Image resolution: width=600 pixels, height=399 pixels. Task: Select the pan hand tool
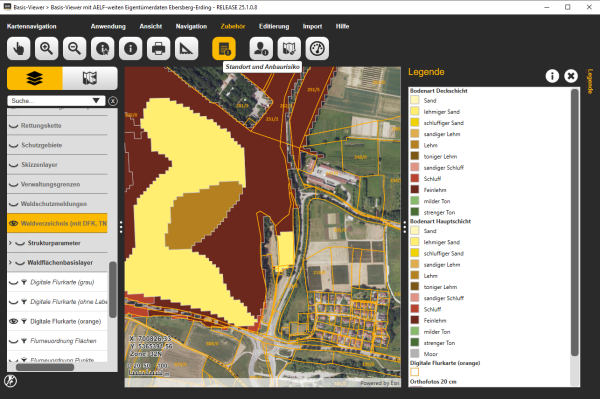click(x=18, y=49)
